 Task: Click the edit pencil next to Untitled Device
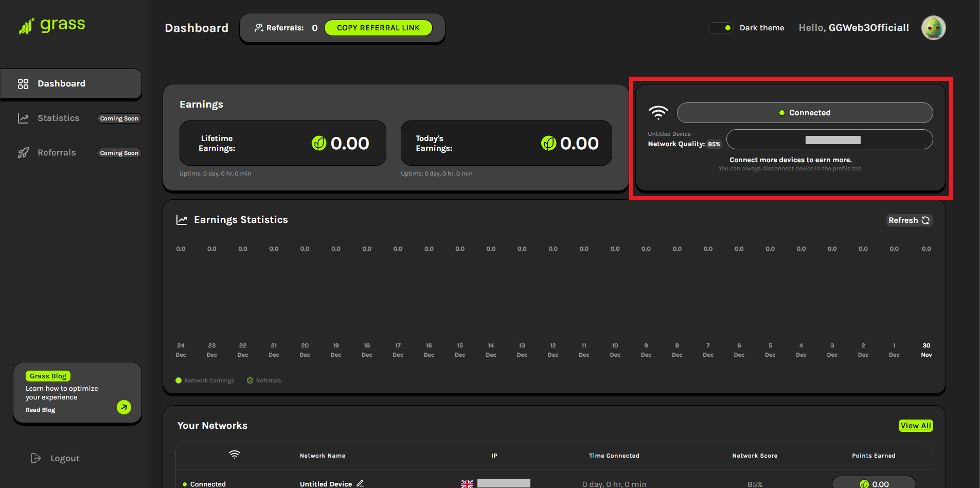(360, 483)
